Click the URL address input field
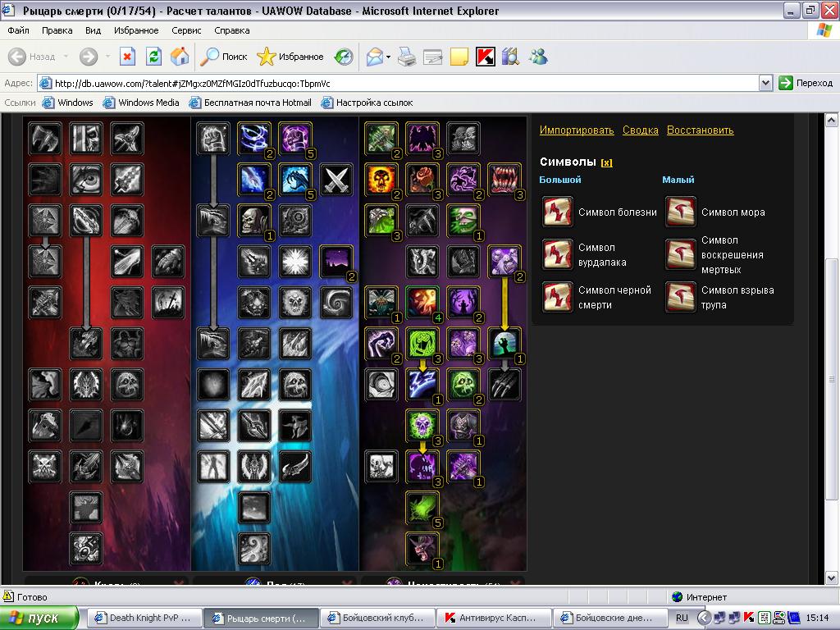The image size is (840, 630). point(399,83)
